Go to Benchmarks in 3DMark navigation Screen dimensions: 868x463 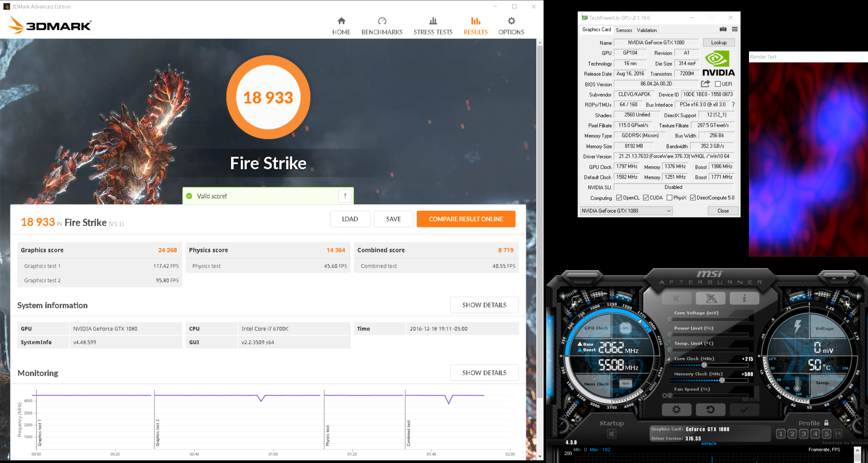pyautogui.click(x=382, y=26)
